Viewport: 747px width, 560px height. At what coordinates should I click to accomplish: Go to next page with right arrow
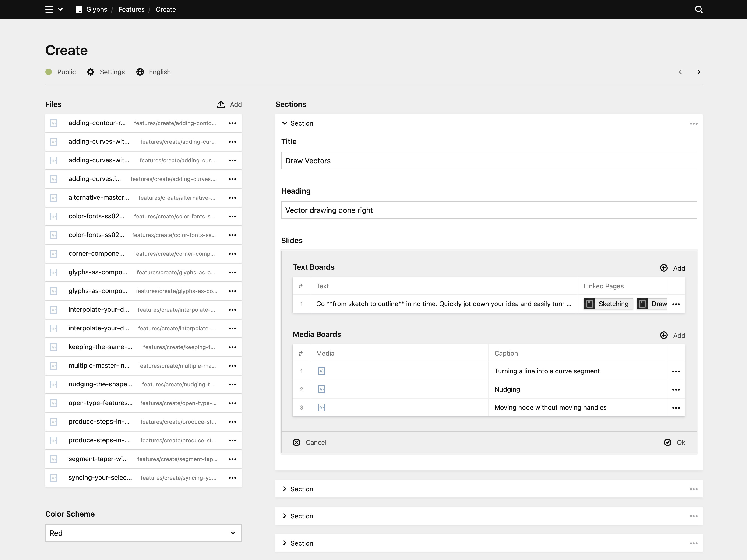tap(699, 72)
